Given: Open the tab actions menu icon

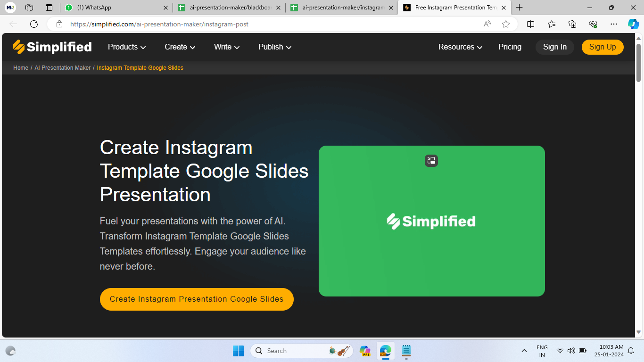Looking at the screenshot, I should (49, 8).
